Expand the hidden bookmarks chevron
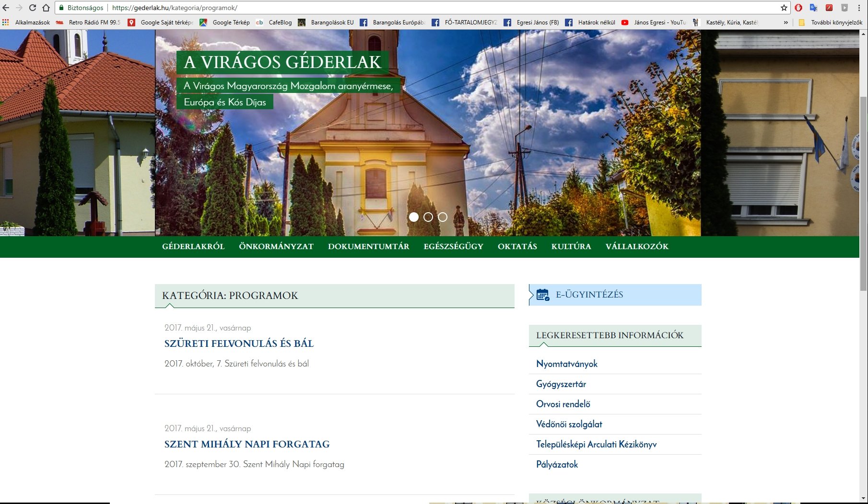This screenshot has width=868, height=504. (786, 22)
